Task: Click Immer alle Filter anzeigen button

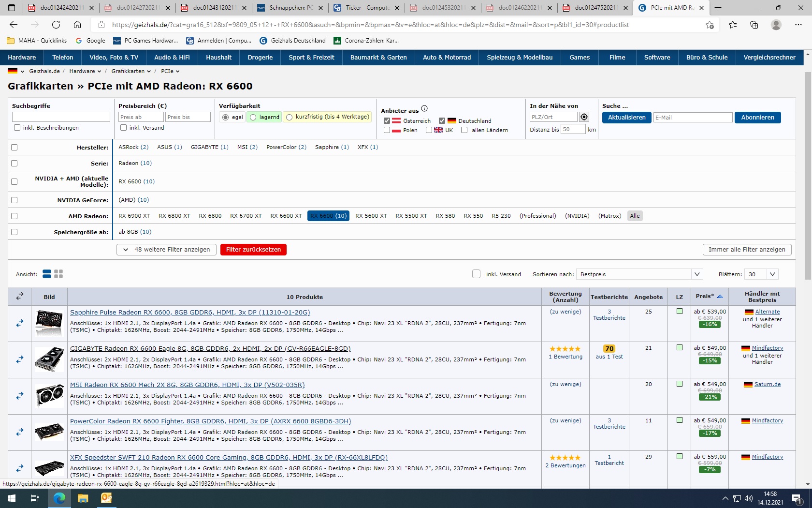Action: tap(747, 250)
